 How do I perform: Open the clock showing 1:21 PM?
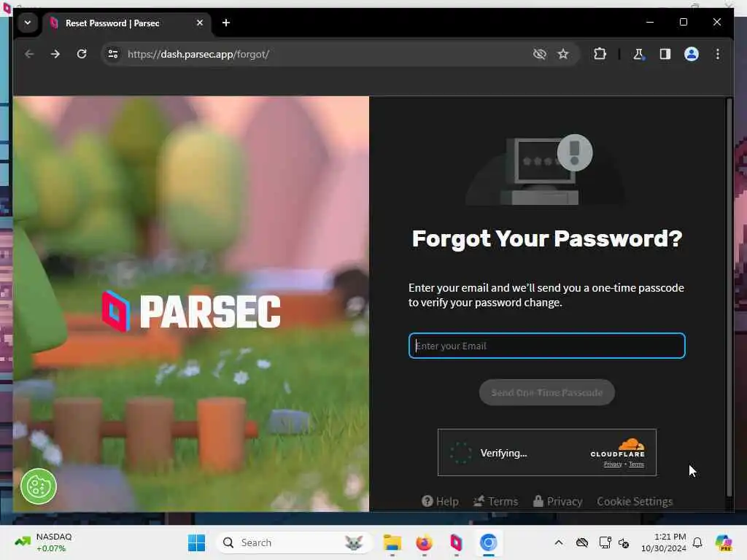pyautogui.click(x=663, y=542)
